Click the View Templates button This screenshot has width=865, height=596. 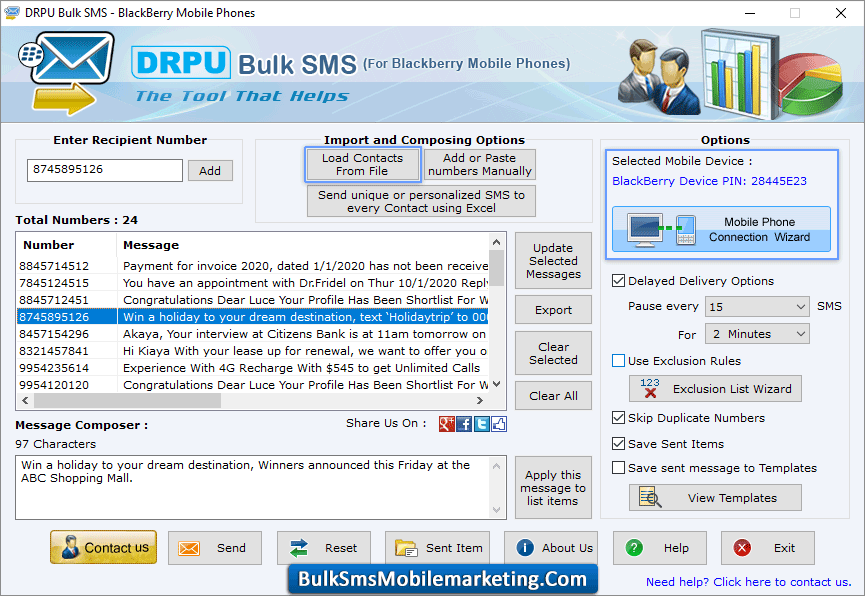coord(715,498)
